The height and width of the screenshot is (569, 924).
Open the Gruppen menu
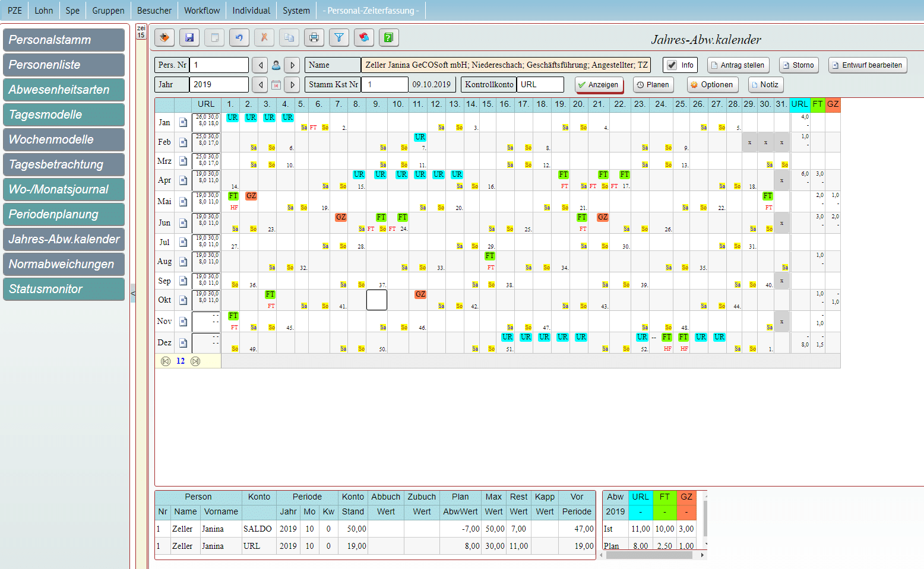108,11
